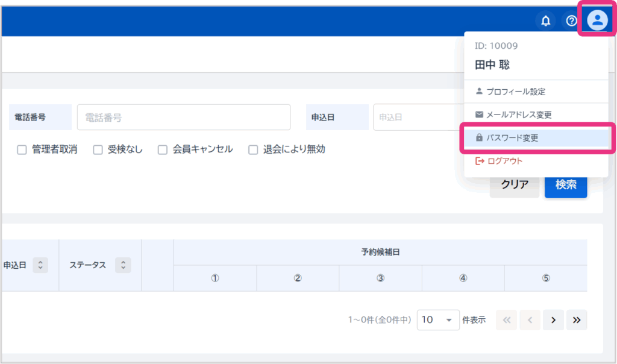Go to the last page of results
This screenshot has height=364, width=617.
point(577,320)
